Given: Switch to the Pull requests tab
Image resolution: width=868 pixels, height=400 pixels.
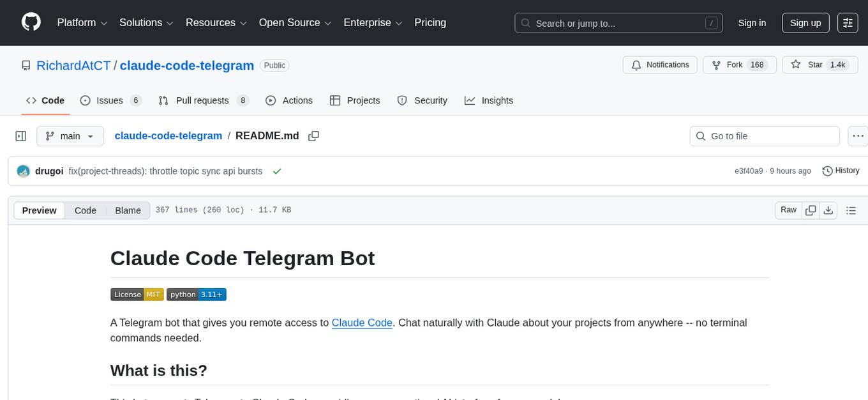Looking at the screenshot, I should [x=202, y=100].
